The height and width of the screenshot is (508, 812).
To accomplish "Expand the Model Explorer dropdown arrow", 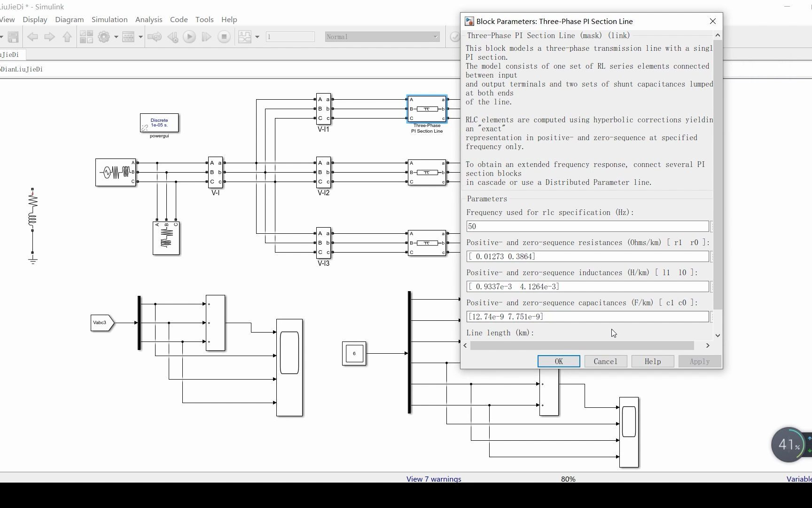I will click(141, 37).
